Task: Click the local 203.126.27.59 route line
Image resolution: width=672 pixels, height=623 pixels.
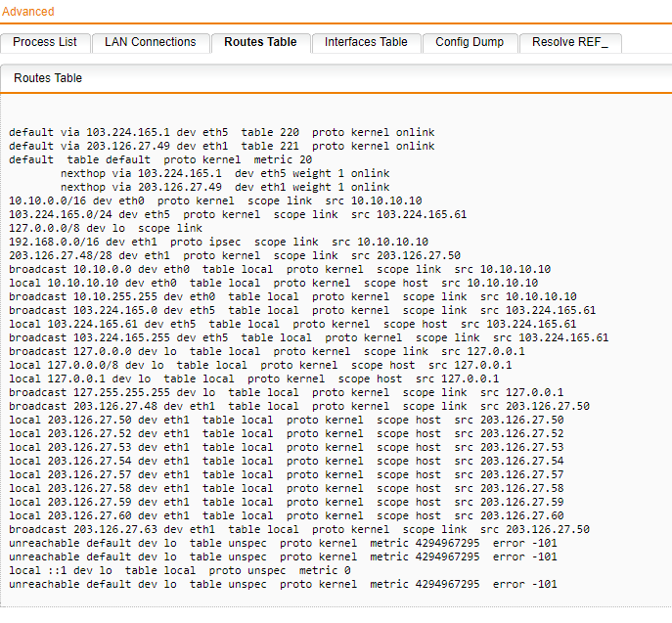Action: click(287, 503)
